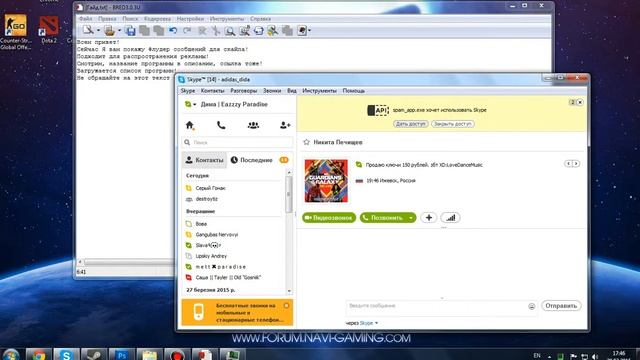Click Дать доступ for spam_app.exe
640x360 pixels.
pos(411,124)
